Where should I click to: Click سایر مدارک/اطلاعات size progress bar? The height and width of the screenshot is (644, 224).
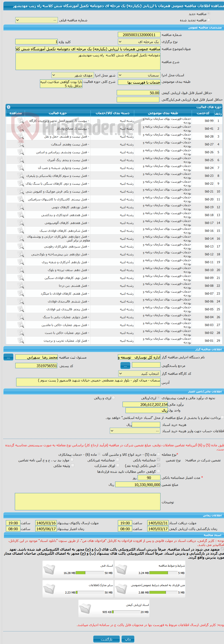90,592
